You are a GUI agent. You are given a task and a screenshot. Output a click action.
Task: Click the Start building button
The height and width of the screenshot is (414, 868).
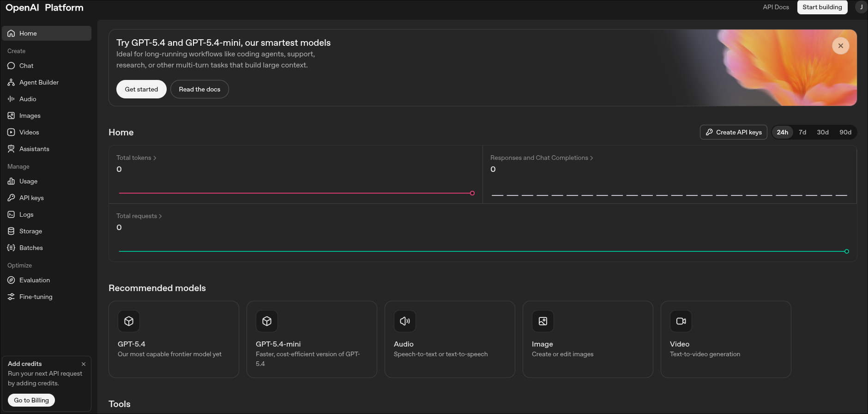822,7
